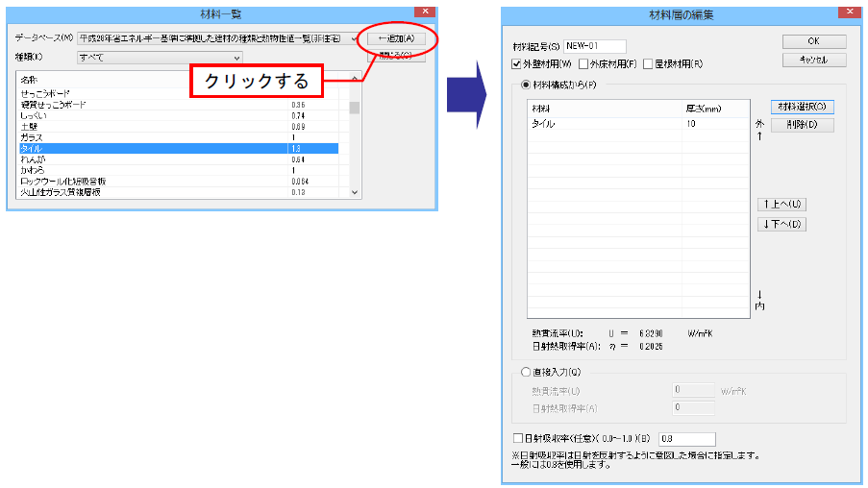Enable the 日射吸収率(任意) checkbox
Screen dimensions: 868x488
coord(517,438)
